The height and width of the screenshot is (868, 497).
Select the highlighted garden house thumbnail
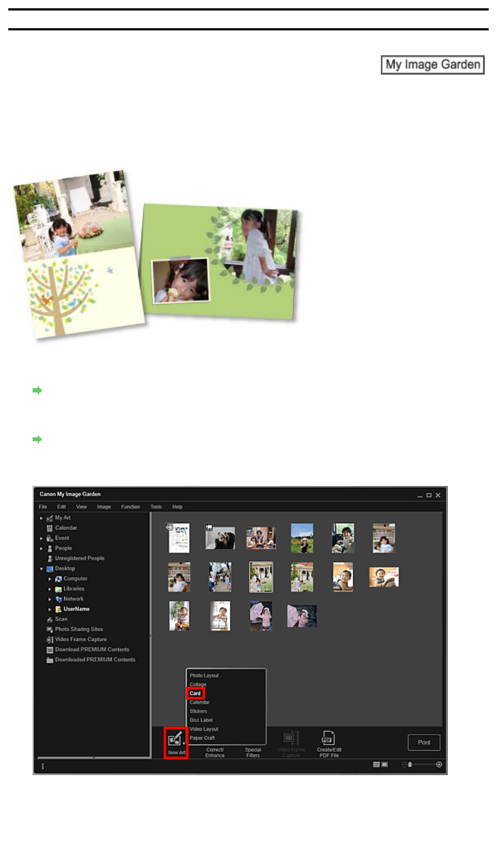(261, 577)
